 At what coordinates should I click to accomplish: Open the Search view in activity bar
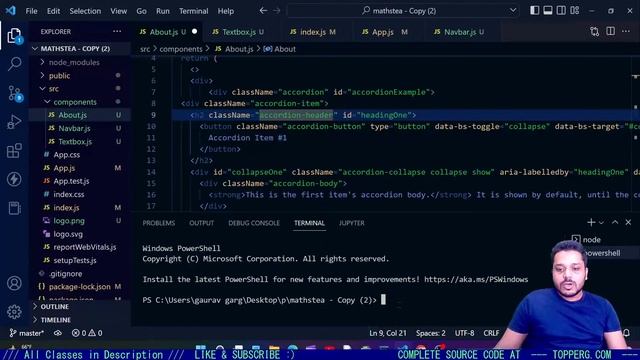click(15, 64)
